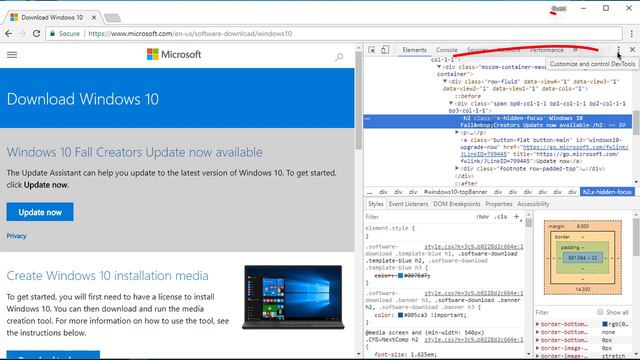Click the Windows 10 Fall Creators Update heading

pyautogui.click(x=135, y=152)
